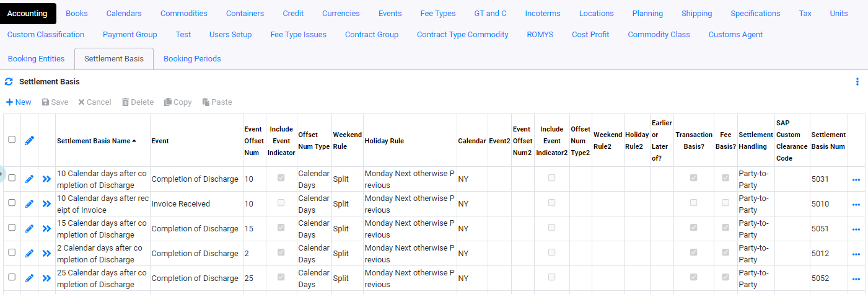This screenshot has width=868, height=294.
Task: Click the Copy toolbar button
Action: [x=178, y=102]
